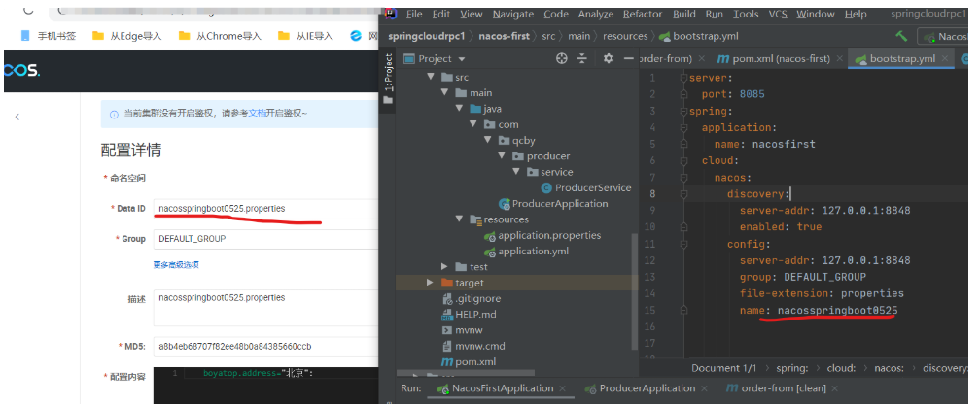Viewport: 980px width, 404px height.
Task: Select application.properties in project tree
Action: pos(542,235)
